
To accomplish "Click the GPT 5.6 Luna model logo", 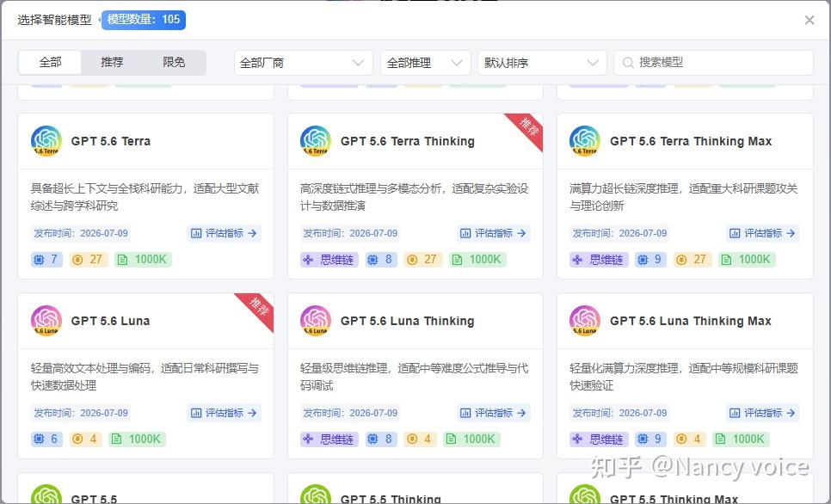I will pos(46,321).
